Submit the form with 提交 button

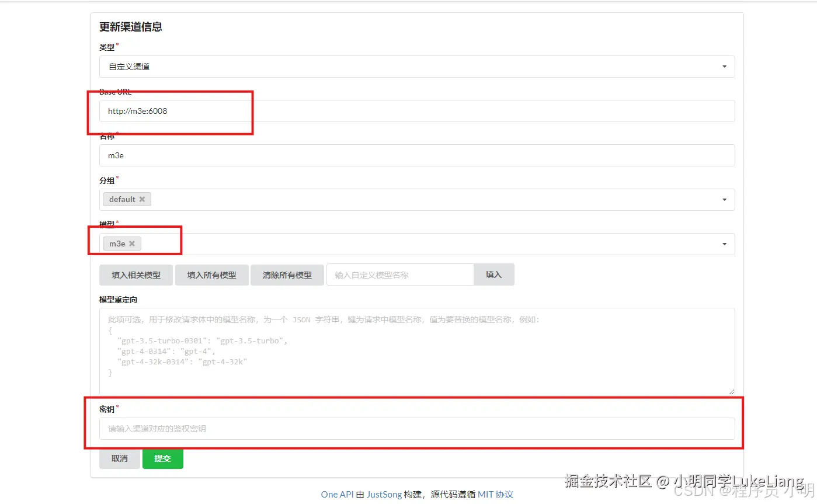pos(162,458)
